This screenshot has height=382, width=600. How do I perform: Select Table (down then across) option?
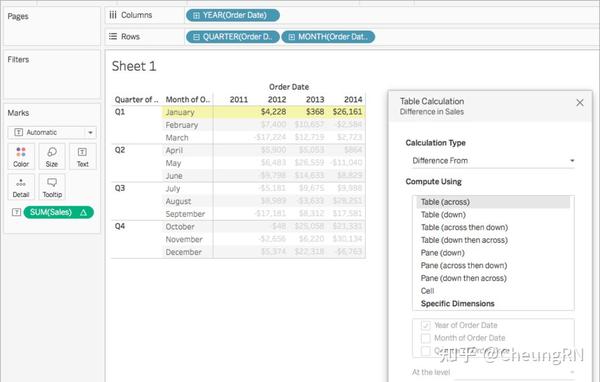[x=464, y=240]
